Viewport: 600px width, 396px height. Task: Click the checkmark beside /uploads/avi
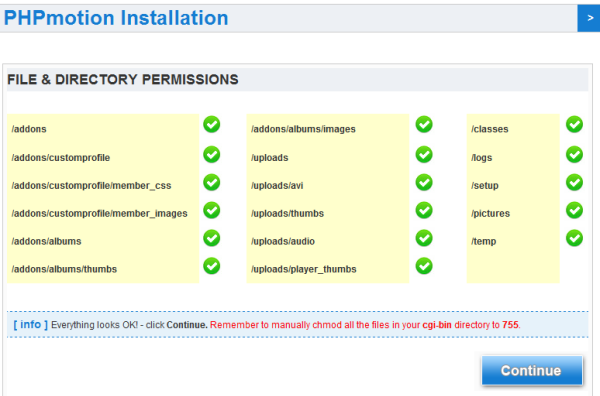(x=424, y=183)
